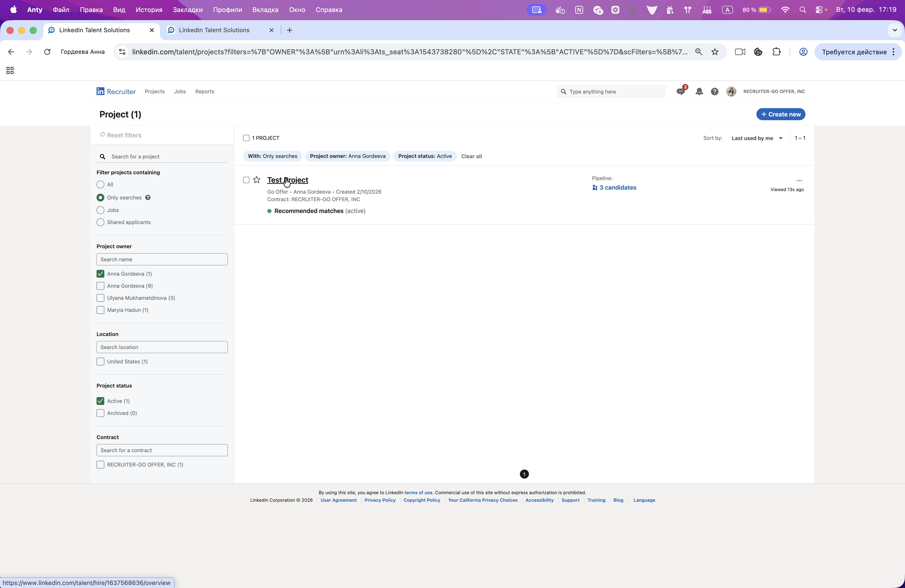Image resolution: width=905 pixels, height=588 pixels.
Task: Click the Create new button
Action: point(780,114)
